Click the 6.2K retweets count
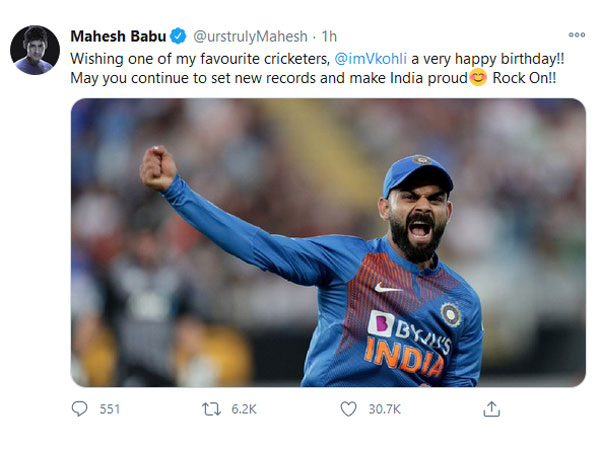This screenshot has height=450, width=600. (x=245, y=409)
